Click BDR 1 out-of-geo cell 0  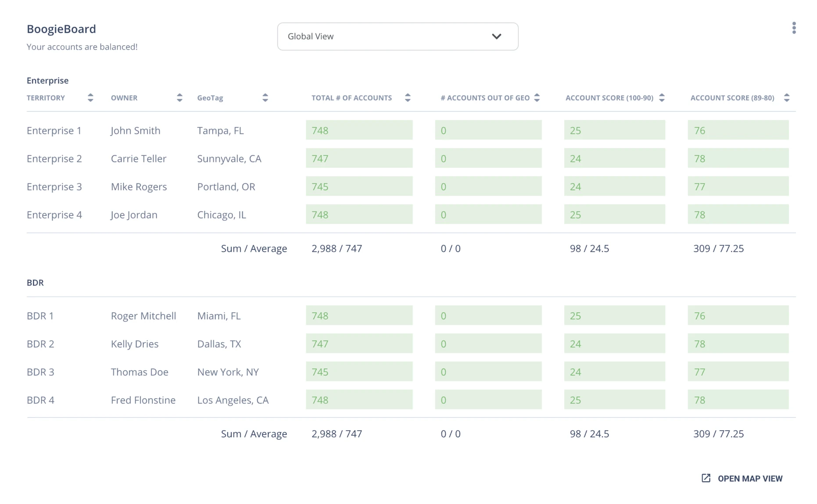point(488,315)
